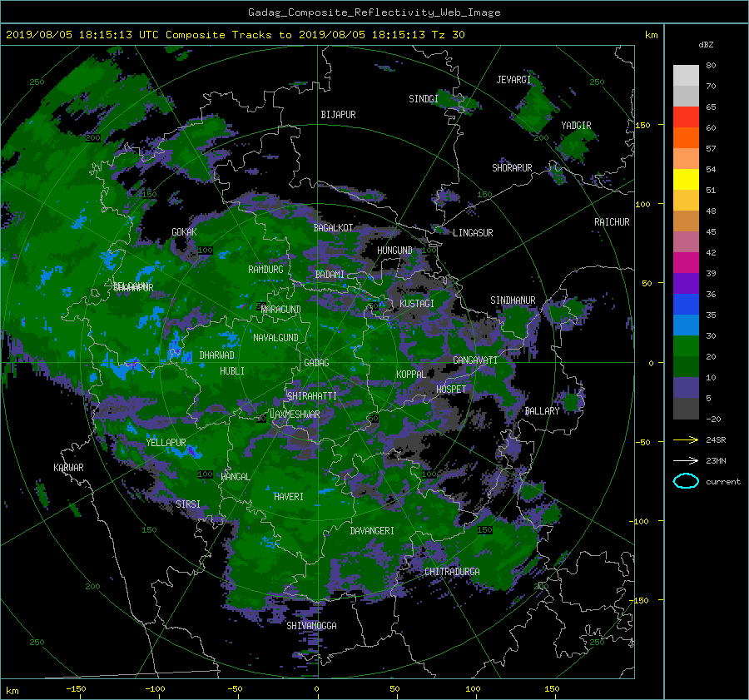Click the 150 tick on bottom axis
Screen dimensions: 749x700
[x=552, y=689]
